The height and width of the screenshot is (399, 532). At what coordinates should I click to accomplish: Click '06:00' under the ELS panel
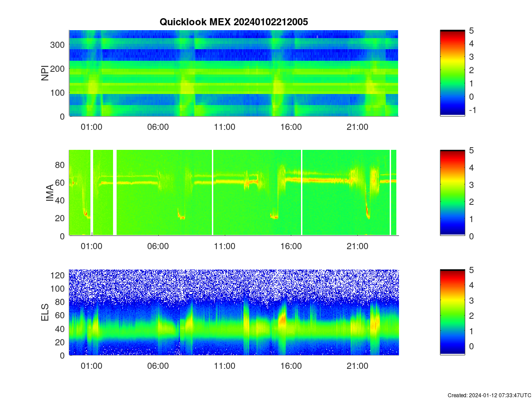pyautogui.click(x=158, y=366)
